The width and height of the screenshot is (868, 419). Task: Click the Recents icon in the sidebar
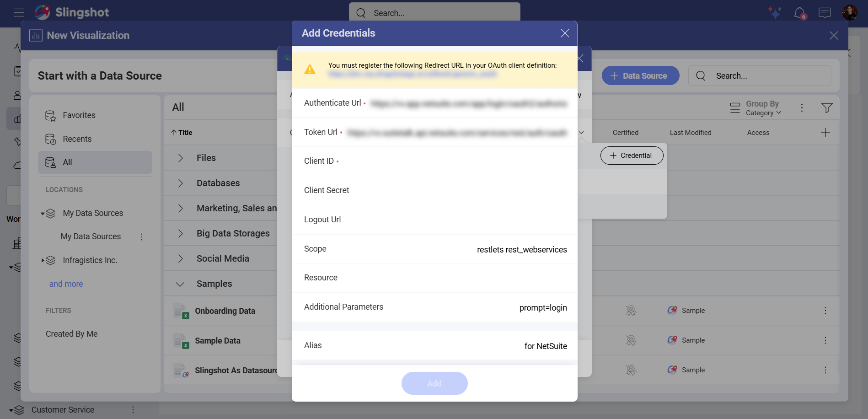coord(51,139)
